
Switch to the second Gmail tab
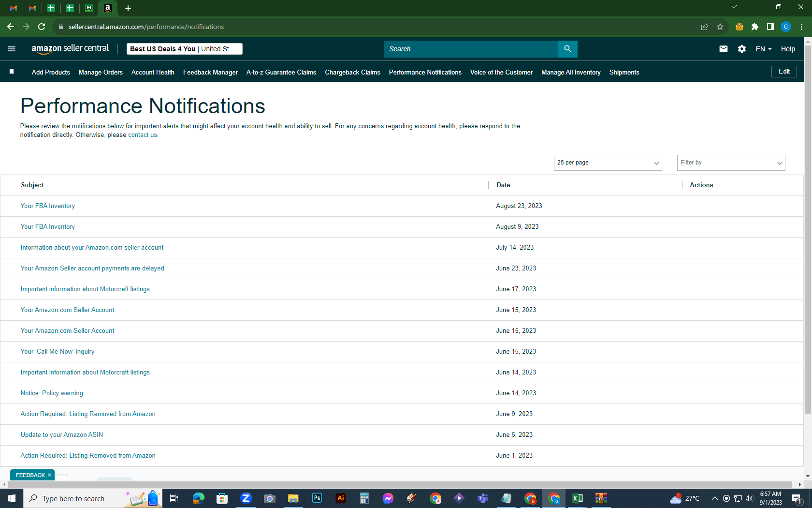pyautogui.click(x=32, y=8)
